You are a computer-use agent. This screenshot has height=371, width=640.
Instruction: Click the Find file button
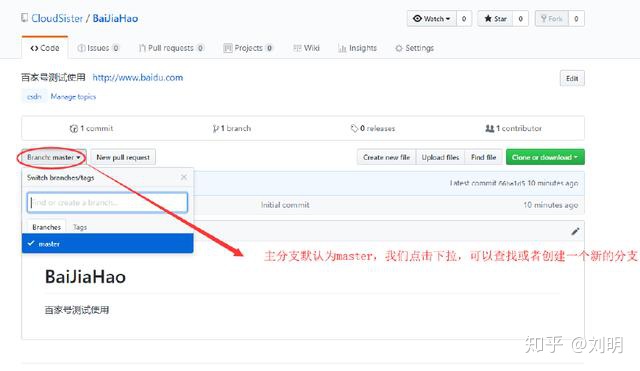click(483, 157)
